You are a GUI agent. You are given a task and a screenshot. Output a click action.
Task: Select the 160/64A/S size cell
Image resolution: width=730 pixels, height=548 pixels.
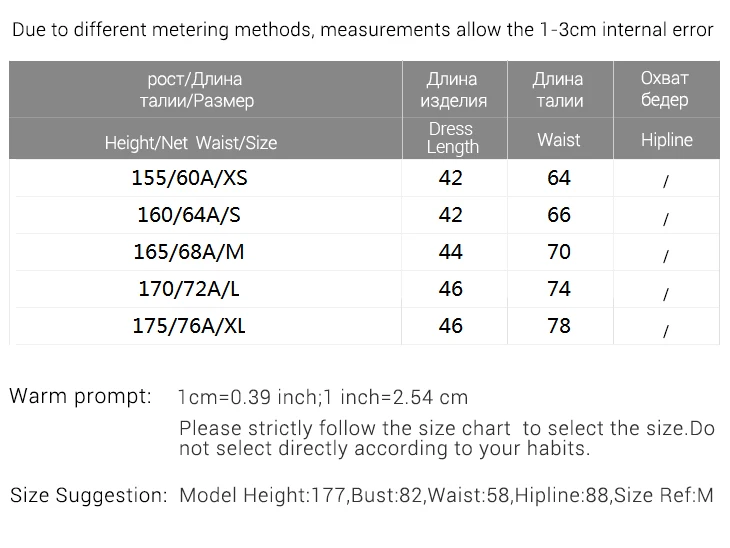coord(189,215)
